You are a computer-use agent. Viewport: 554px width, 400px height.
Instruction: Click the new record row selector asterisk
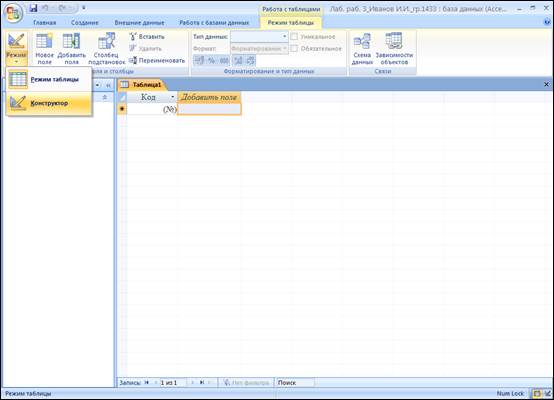click(x=122, y=109)
